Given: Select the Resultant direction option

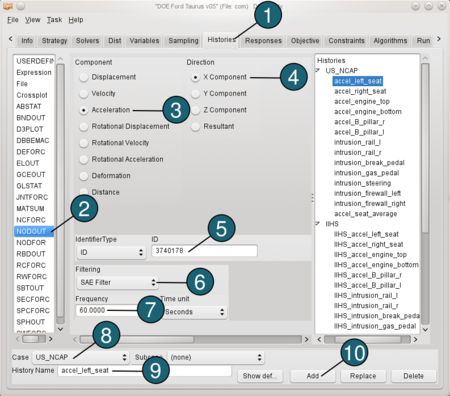Looking at the screenshot, I should 195,127.
